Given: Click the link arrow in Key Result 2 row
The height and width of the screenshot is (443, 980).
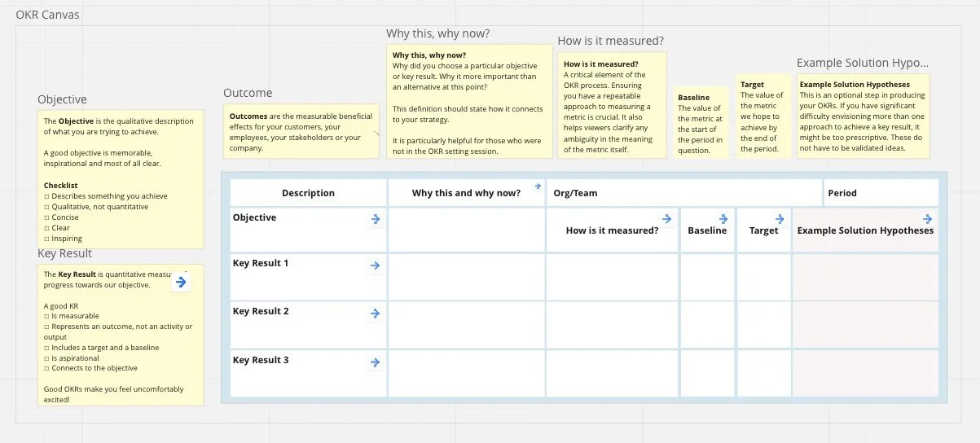Looking at the screenshot, I should tap(376, 314).
